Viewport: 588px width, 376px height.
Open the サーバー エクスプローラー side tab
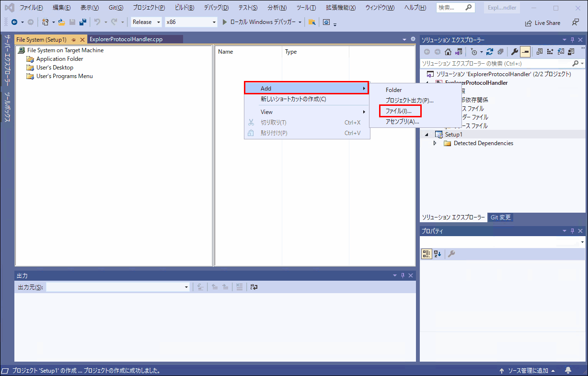point(7,61)
